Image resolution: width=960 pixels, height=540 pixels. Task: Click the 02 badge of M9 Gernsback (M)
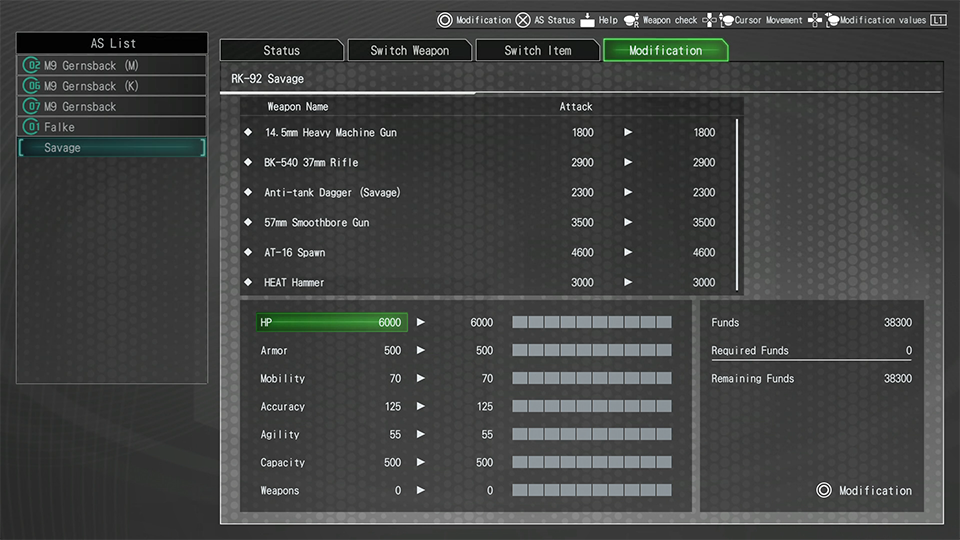click(33, 66)
